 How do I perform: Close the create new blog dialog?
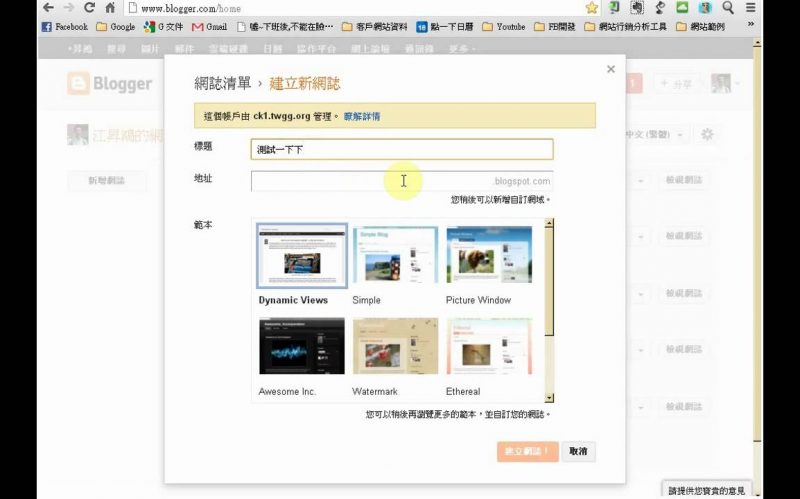[610, 69]
